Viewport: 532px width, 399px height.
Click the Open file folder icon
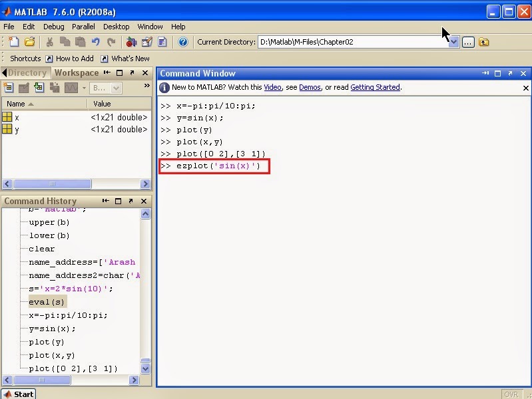[30, 42]
